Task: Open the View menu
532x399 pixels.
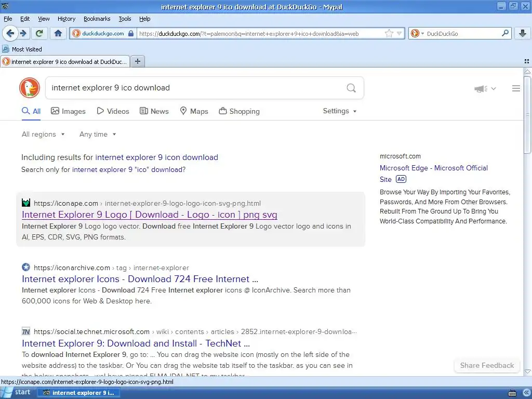Action: (44, 19)
